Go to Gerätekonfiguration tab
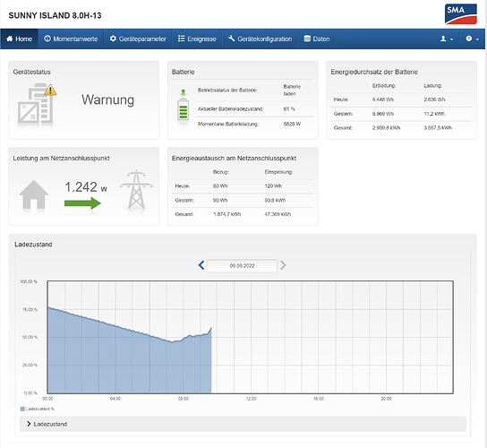This screenshot has width=487, height=448. point(260,39)
